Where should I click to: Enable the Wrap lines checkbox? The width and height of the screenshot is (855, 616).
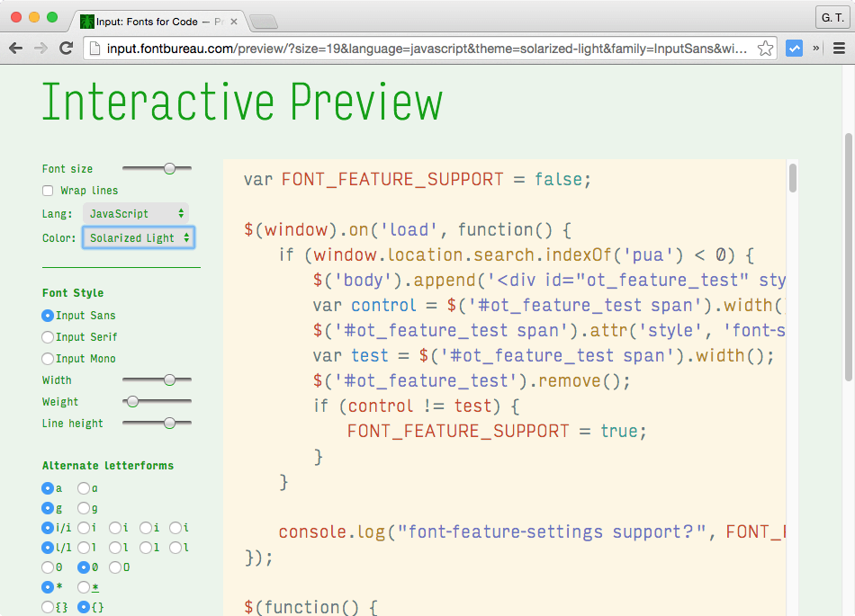[x=48, y=191]
